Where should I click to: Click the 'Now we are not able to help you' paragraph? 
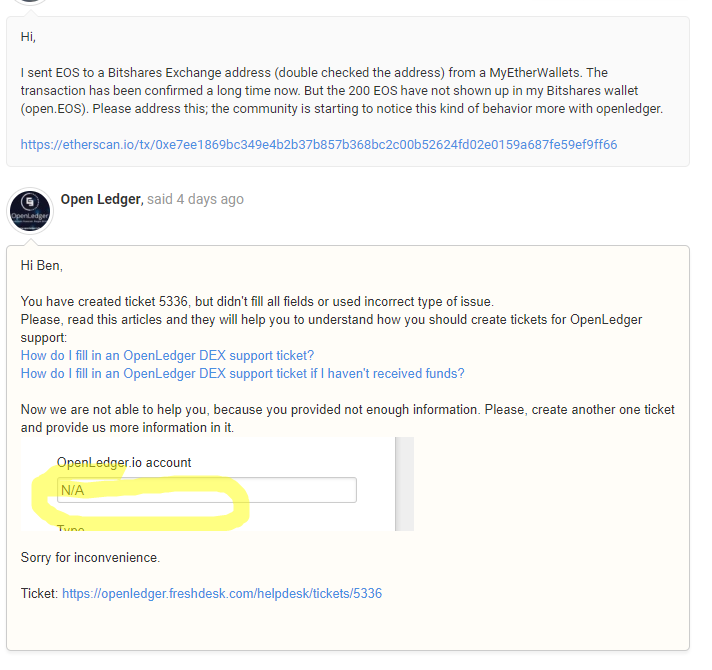click(348, 419)
